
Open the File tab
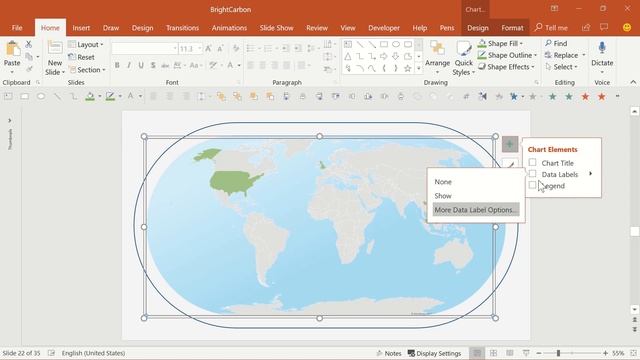pos(17,28)
